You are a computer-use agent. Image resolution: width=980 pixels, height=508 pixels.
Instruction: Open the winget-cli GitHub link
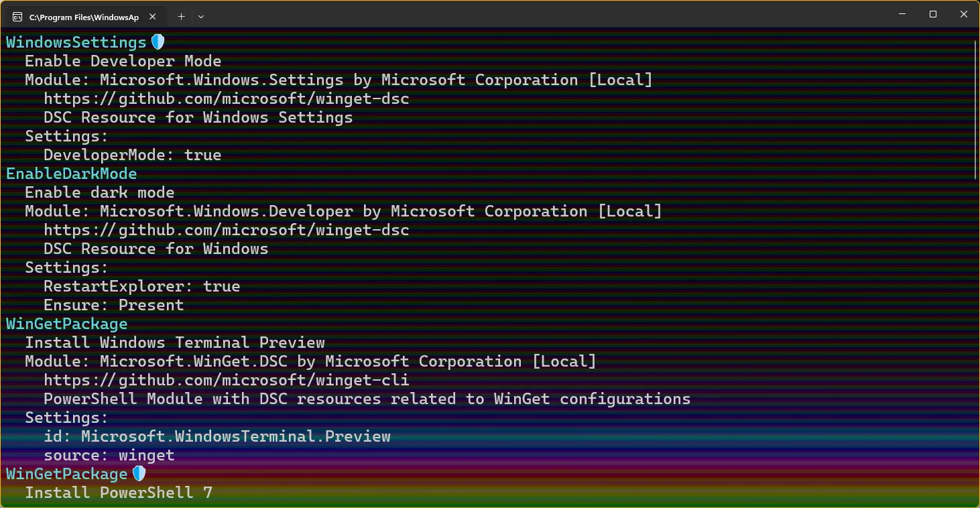pos(226,380)
